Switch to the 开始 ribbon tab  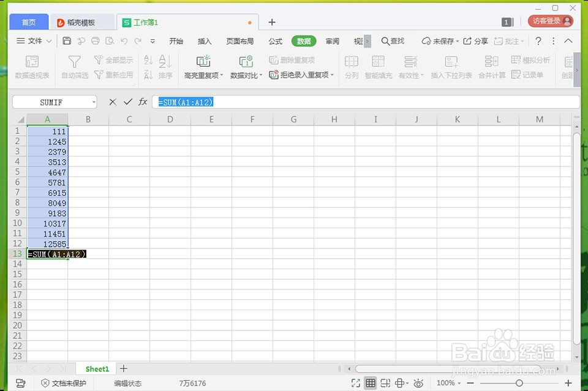[x=176, y=41]
